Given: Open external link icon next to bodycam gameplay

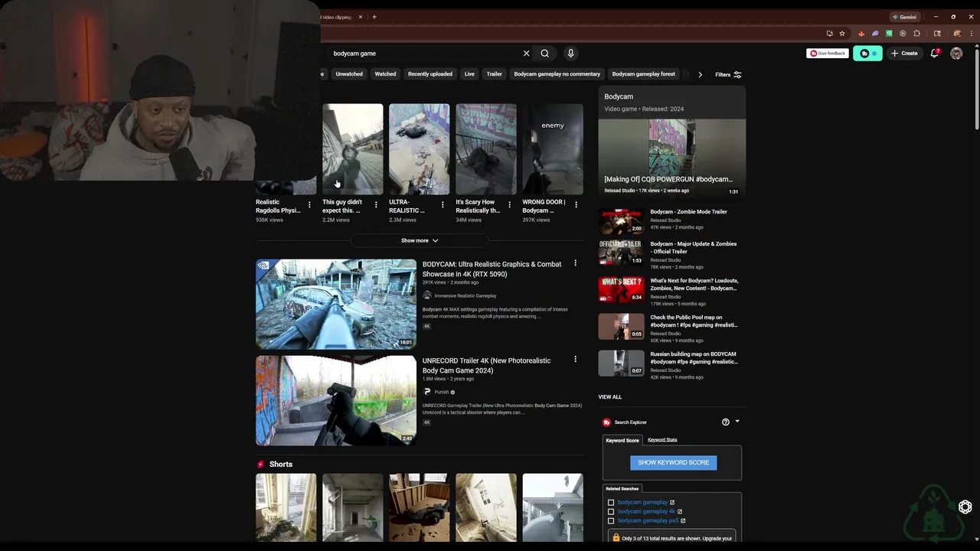Looking at the screenshot, I should 672,503.
